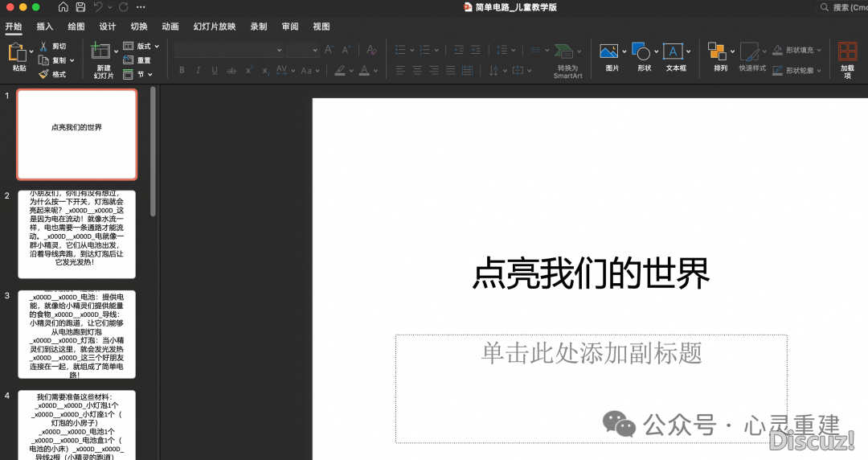The image size is (868, 460).
Task: Click the 图片 picture icon
Action: tap(609, 51)
